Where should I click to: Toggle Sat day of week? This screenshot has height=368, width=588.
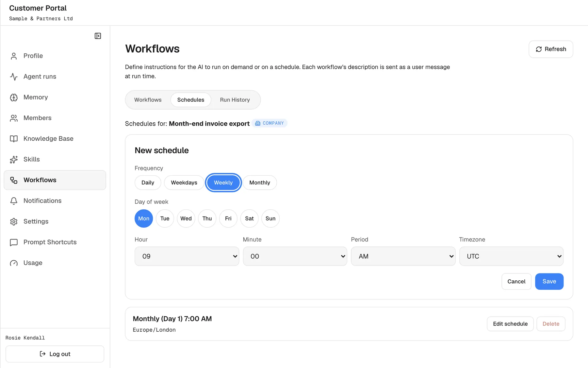249,219
